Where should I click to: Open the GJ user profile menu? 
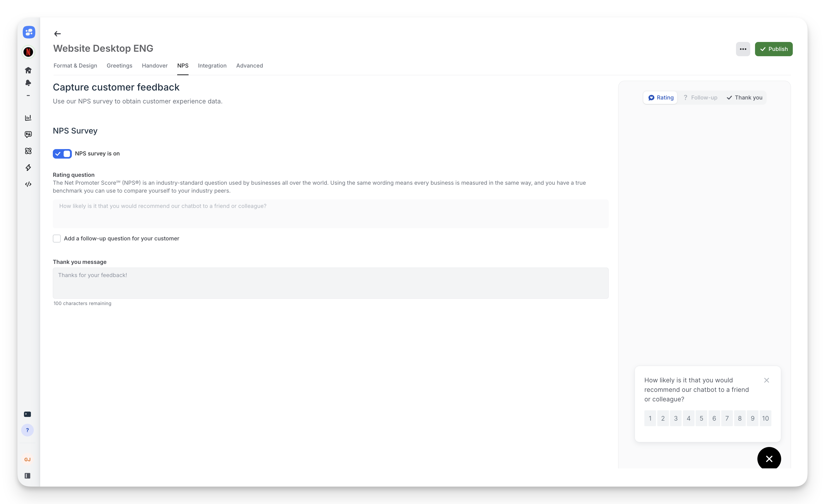coord(27,459)
